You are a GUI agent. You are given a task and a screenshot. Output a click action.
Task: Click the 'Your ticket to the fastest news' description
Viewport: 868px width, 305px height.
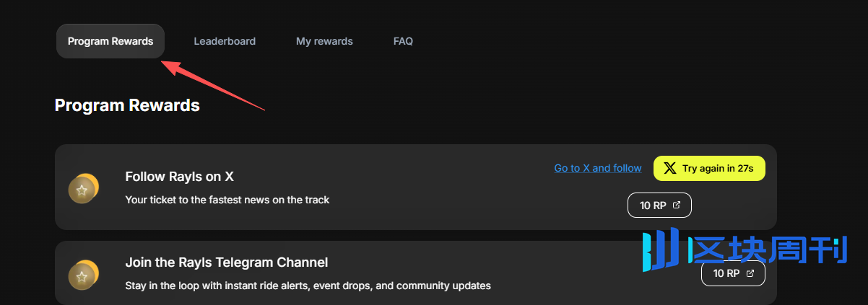(227, 200)
